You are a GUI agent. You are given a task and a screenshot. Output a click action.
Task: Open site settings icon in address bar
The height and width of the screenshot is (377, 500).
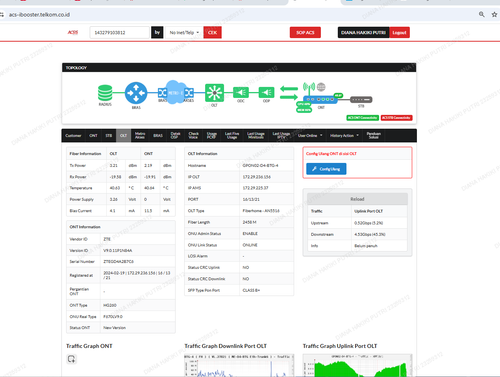2,15
